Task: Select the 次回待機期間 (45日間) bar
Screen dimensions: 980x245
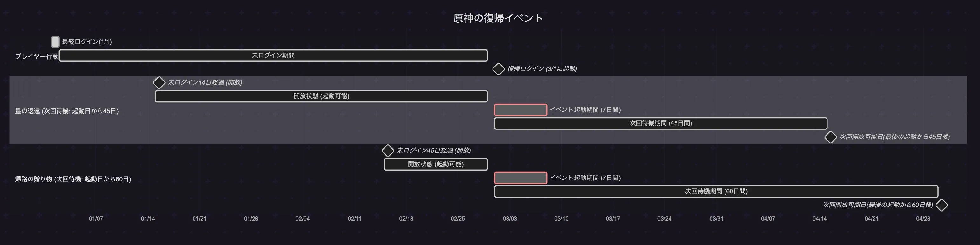Action: (660, 123)
